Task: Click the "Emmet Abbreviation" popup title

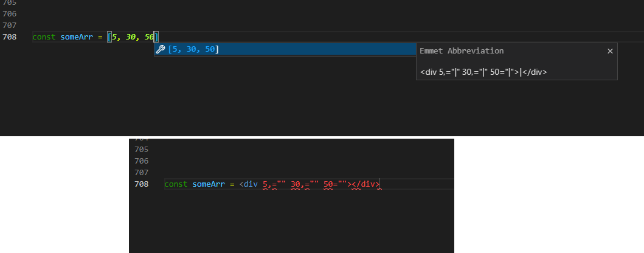Action: tap(462, 51)
